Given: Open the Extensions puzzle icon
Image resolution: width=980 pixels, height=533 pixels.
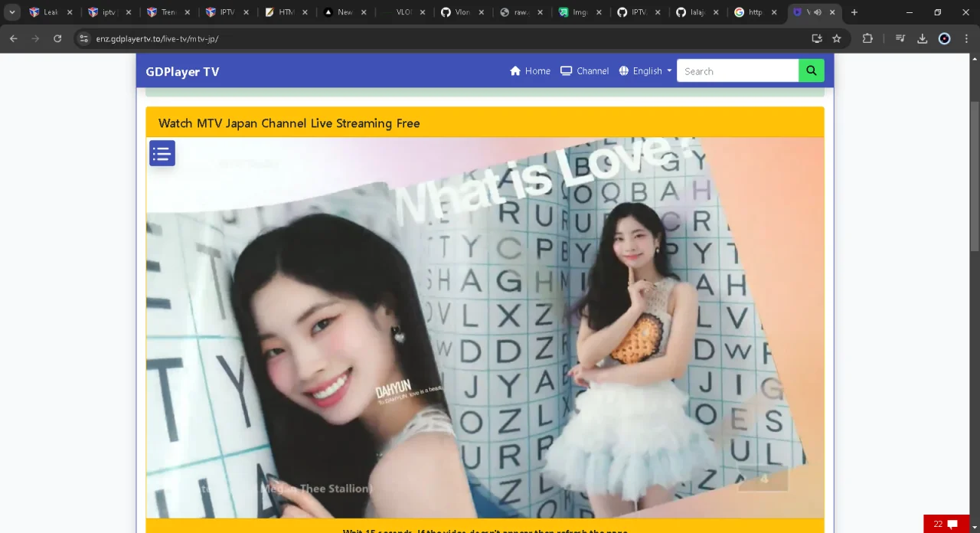Looking at the screenshot, I should click(x=867, y=38).
